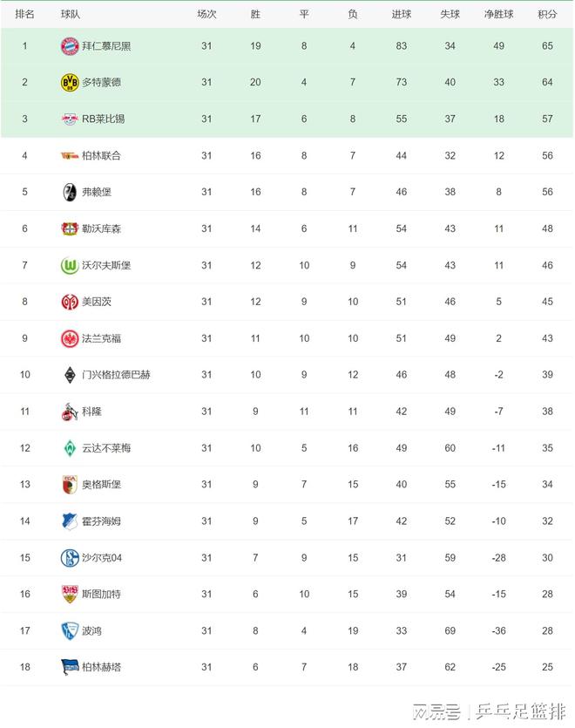Viewport: 575px width, 728px height.
Task: Click the Borussia Dortmund BVB logo
Action: tap(70, 82)
